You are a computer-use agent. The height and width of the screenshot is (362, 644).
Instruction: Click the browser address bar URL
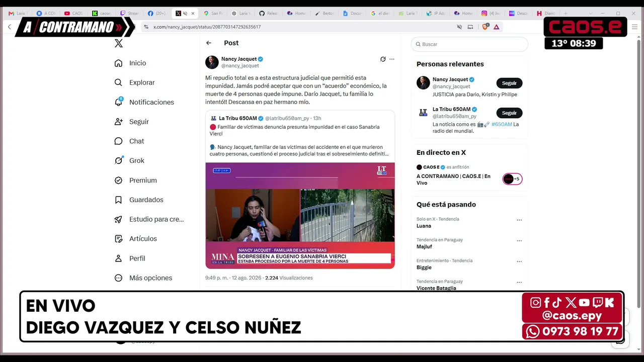(207, 27)
